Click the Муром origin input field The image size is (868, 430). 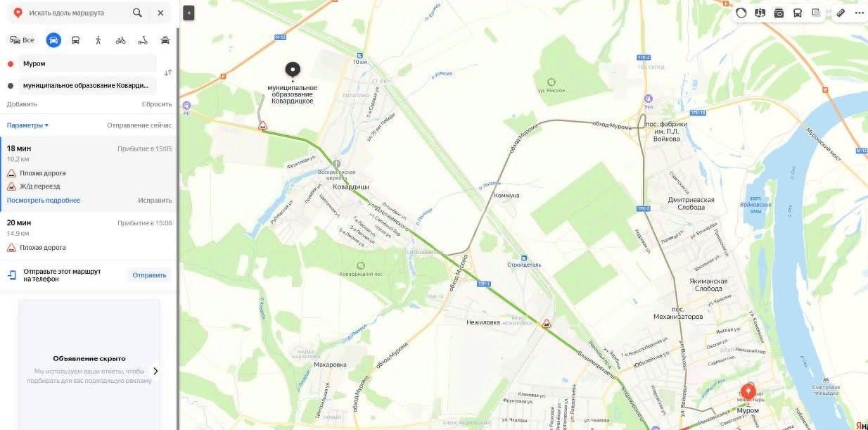click(87, 63)
